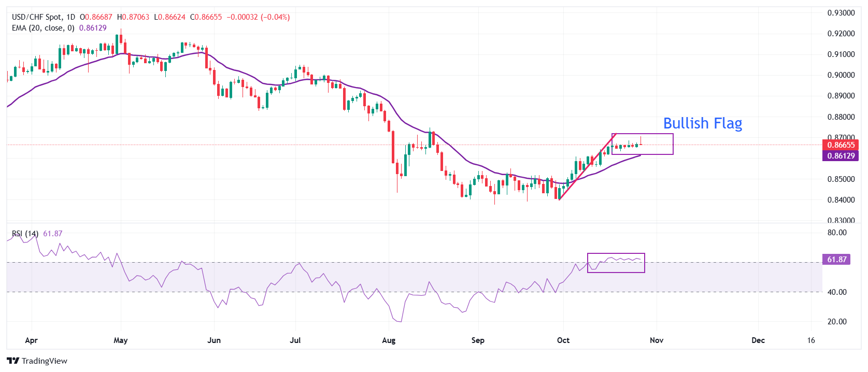Image resolution: width=868 pixels, height=372 pixels.
Task: Click the purple 0.86129 EMA price label
Action: coord(840,155)
